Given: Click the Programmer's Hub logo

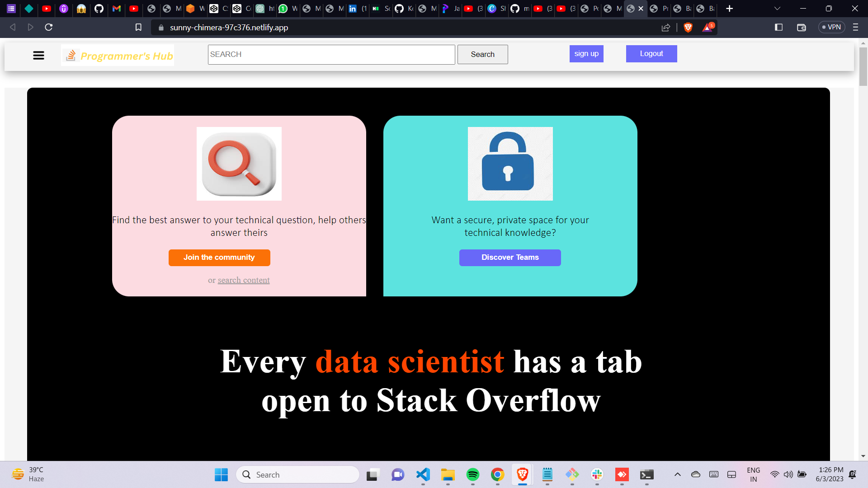Looking at the screenshot, I should click(x=118, y=55).
